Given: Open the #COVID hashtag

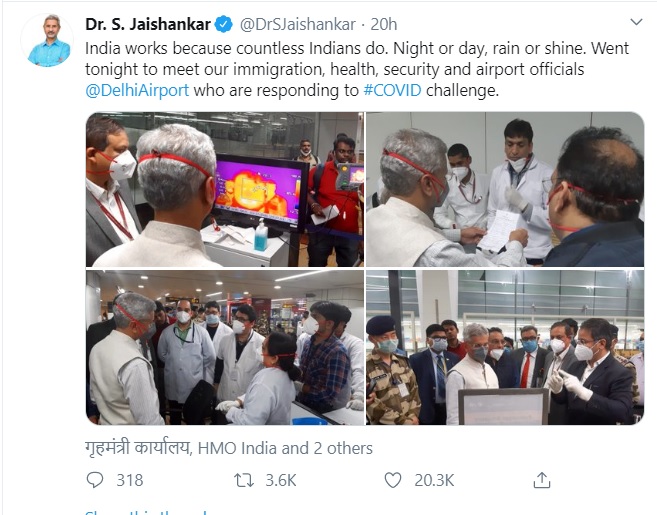Looking at the screenshot, I should [x=392, y=91].
